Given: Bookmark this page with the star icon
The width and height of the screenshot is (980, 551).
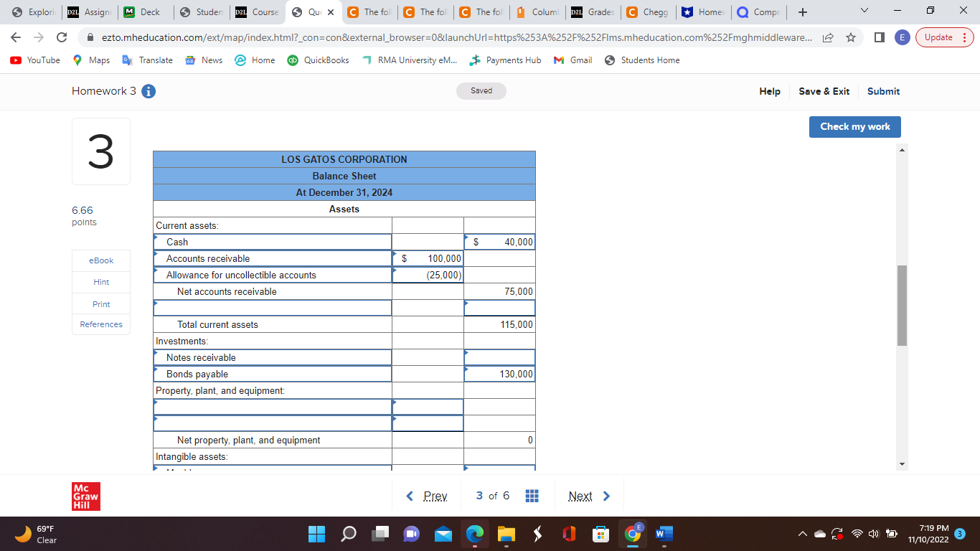Looking at the screenshot, I should coord(850,37).
